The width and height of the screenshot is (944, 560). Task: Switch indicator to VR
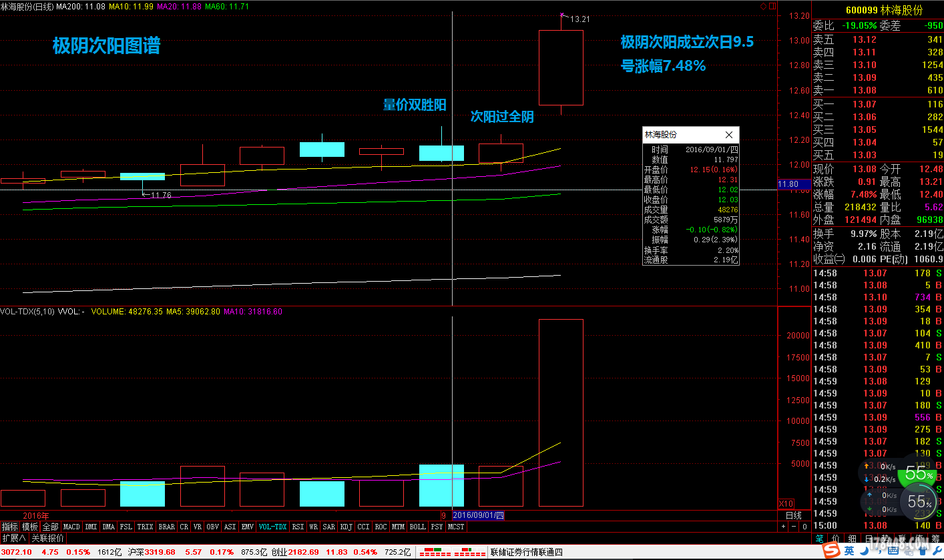pos(198,527)
